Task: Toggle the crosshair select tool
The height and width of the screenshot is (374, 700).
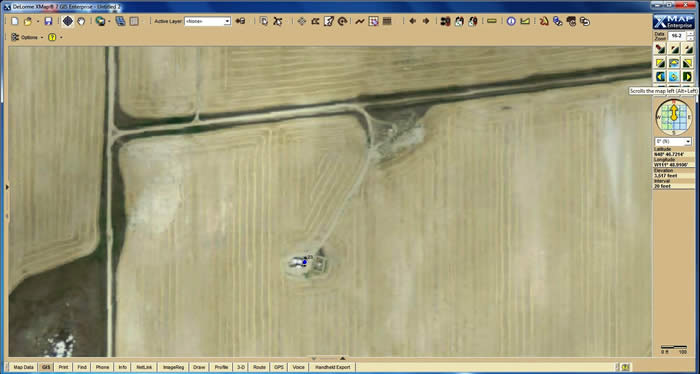Action: pyautogui.click(x=67, y=21)
